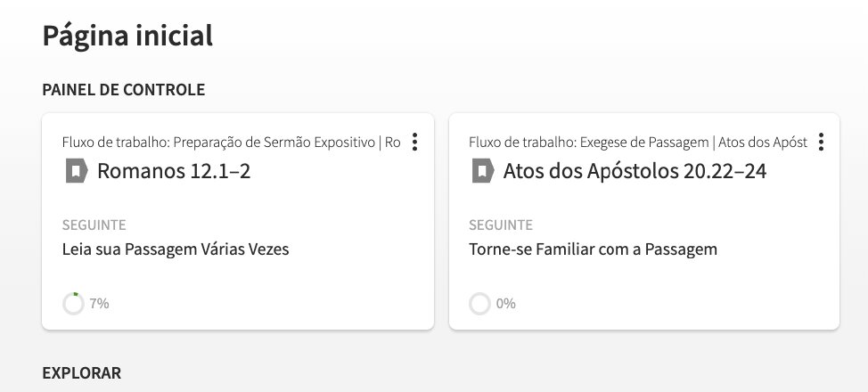The width and height of the screenshot is (868, 392).
Task: Select the PAINEL DE CONTROLE section heading
Action: [x=124, y=90]
